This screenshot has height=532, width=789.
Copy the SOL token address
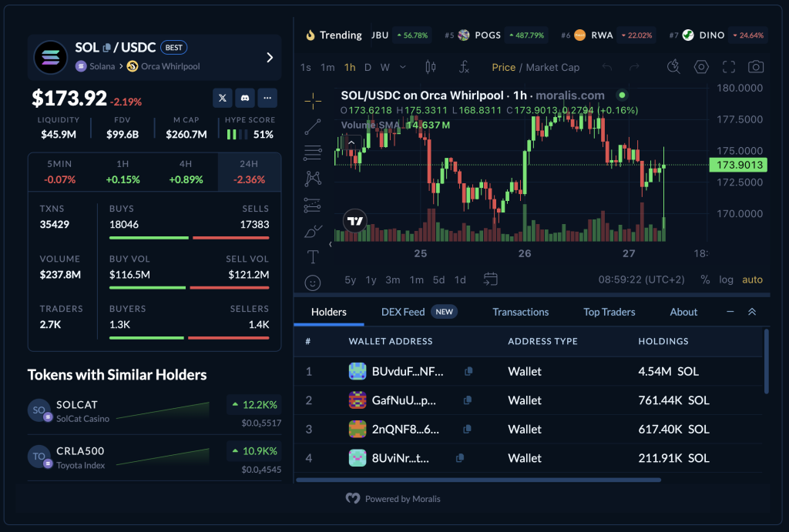click(106, 48)
